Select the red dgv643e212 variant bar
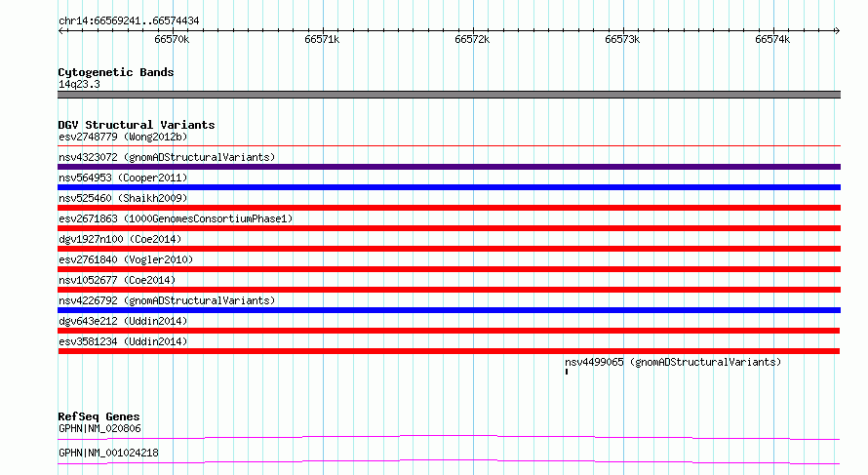 449,331
